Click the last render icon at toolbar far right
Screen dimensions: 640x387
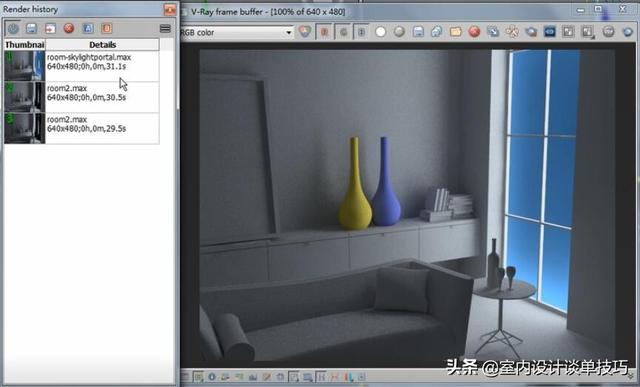pos(628,31)
